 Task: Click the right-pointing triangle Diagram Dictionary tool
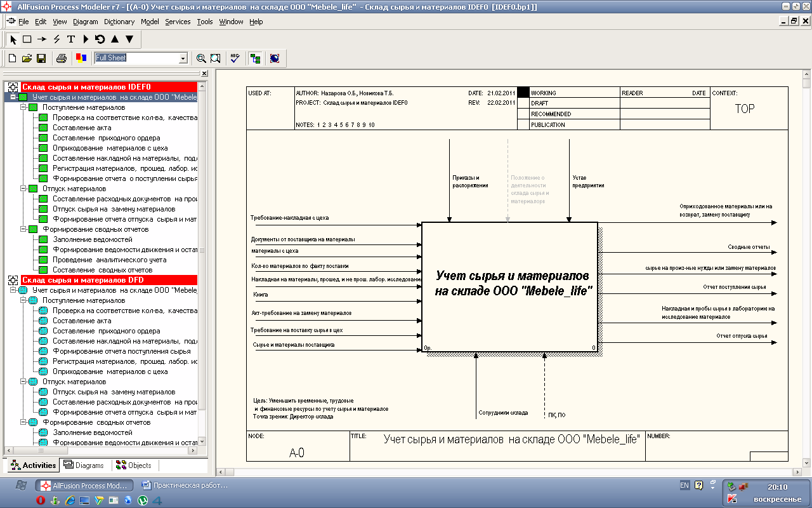[86, 39]
